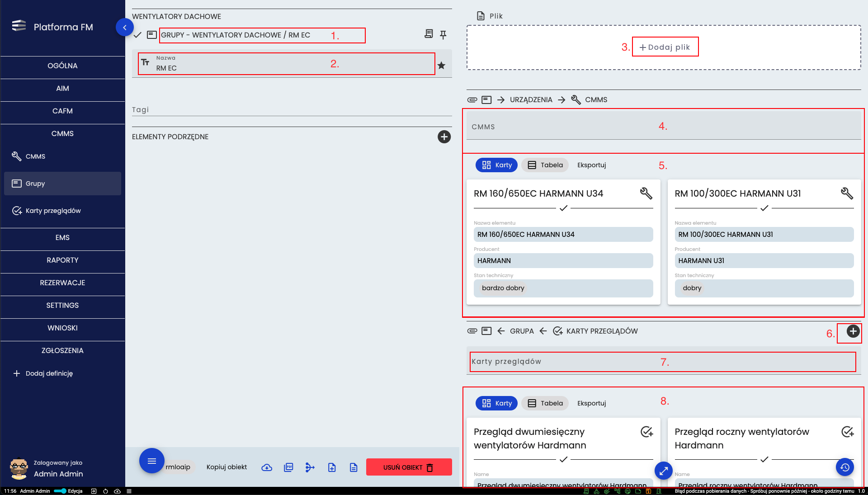
Task: Click Kopiuj obiekt button
Action: (x=226, y=467)
